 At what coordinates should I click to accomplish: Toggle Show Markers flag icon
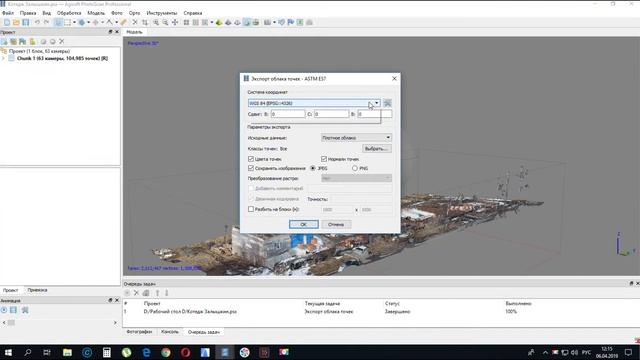coord(291,22)
